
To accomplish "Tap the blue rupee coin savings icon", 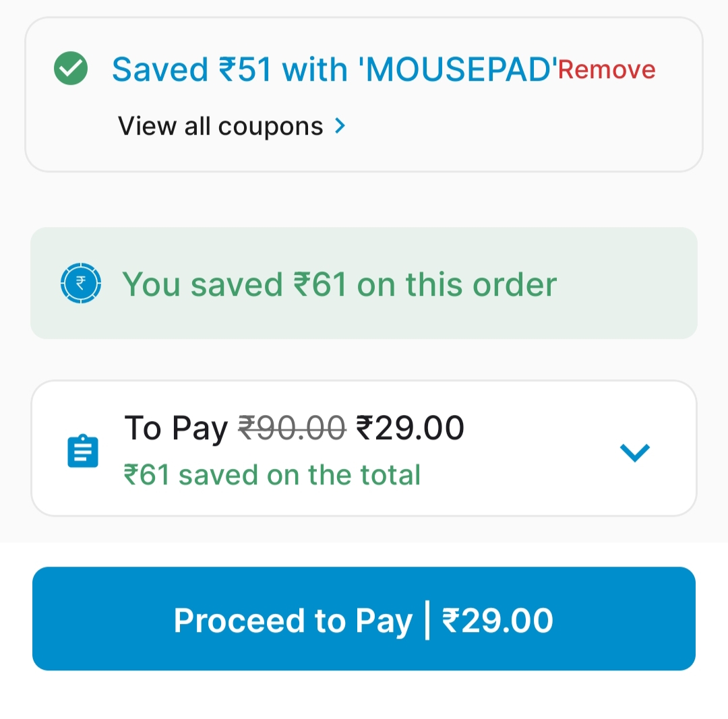I will tap(81, 284).
